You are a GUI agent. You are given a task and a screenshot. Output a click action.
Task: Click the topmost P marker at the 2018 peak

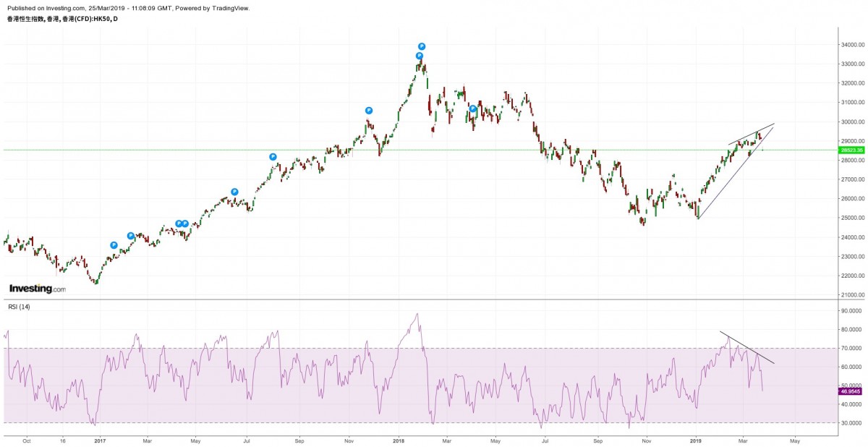click(422, 46)
